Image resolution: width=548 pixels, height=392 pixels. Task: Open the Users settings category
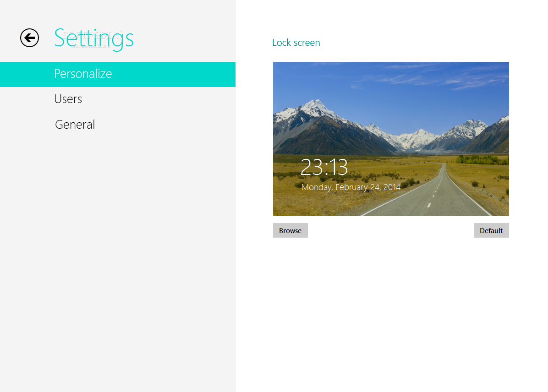[x=68, y=99]
